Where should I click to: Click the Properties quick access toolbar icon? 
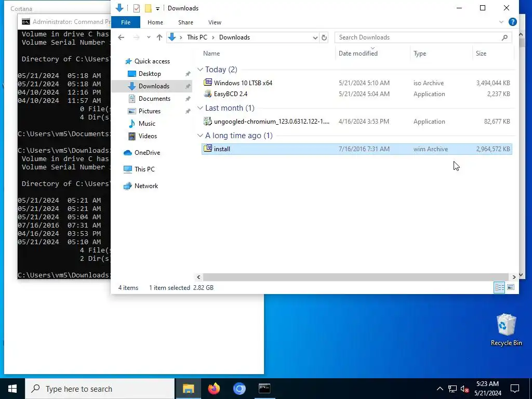click(137, 8)
